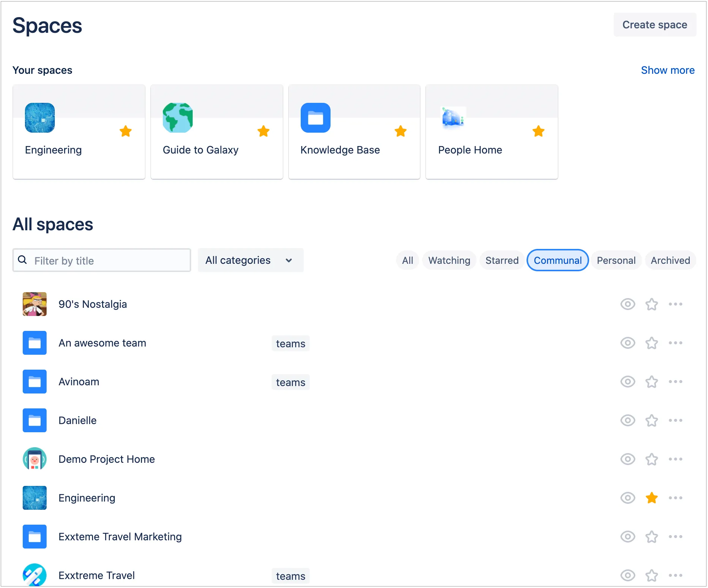Screen dimensions: 708x588
Task: Click the Create space button
Action: [655, 25]
